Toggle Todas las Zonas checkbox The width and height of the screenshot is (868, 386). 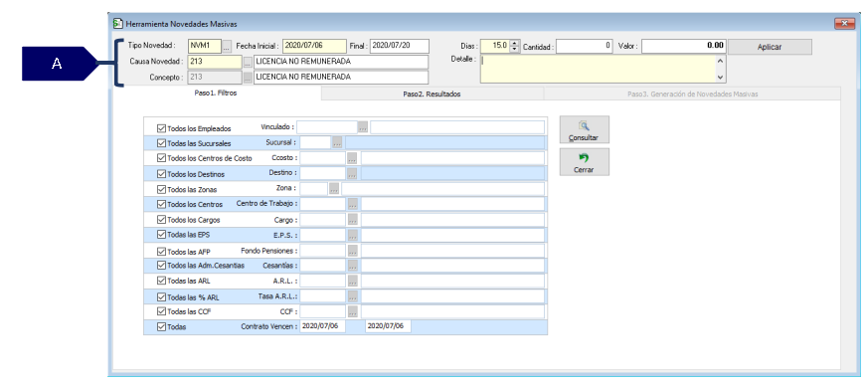[162, 189]
